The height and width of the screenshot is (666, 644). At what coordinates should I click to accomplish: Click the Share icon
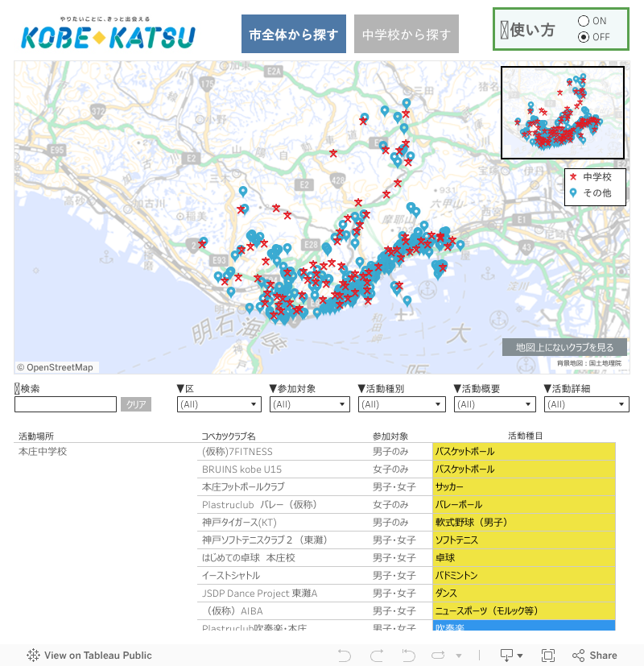click(594, 656)
